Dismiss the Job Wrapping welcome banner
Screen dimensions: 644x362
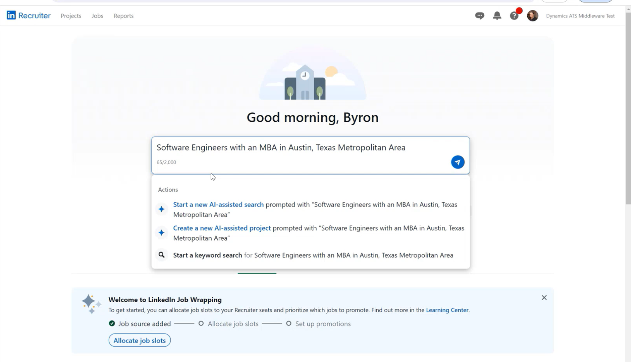(544, 298)
